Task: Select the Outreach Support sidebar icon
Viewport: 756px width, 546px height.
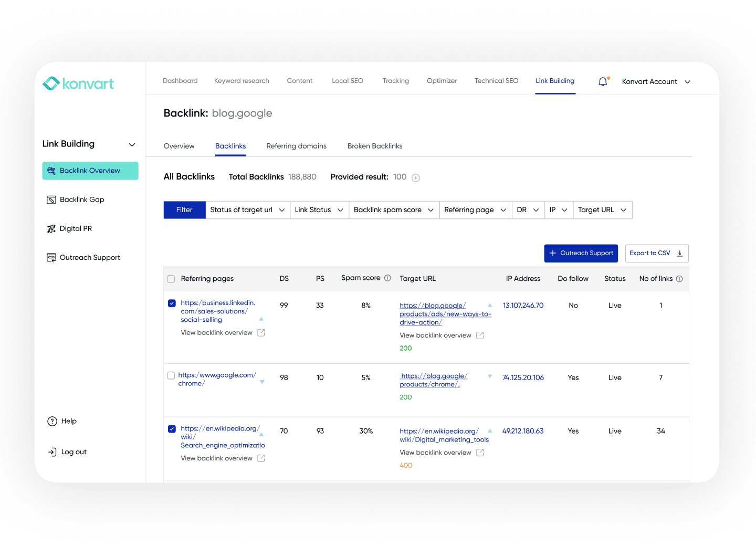Action: click(x=51, y=257)
